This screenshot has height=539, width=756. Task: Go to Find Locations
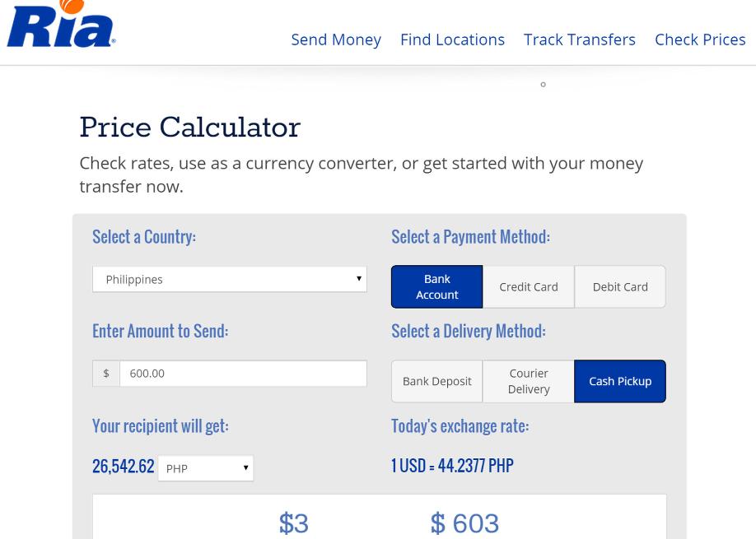tap(452, 39)
